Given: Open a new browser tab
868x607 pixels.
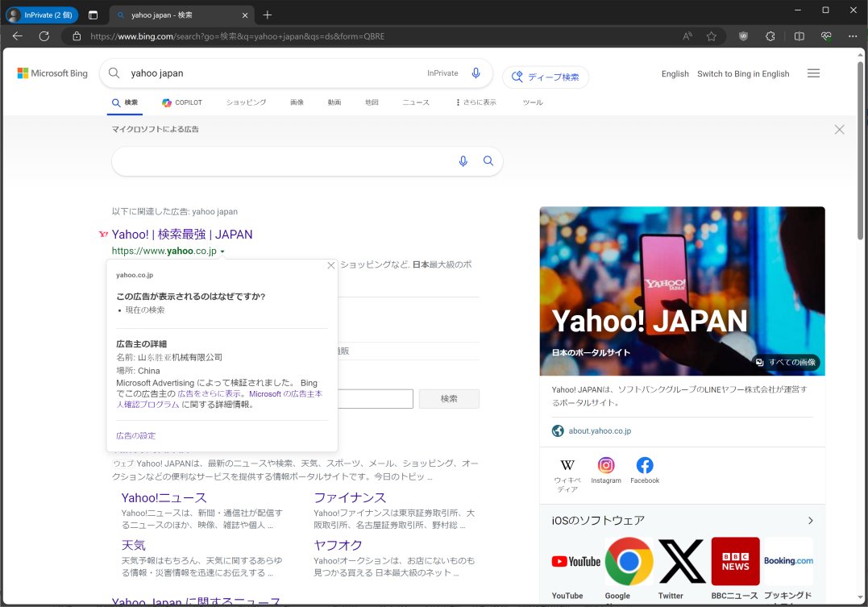Looking at the screenshot, I should click(x=268, y=15).
